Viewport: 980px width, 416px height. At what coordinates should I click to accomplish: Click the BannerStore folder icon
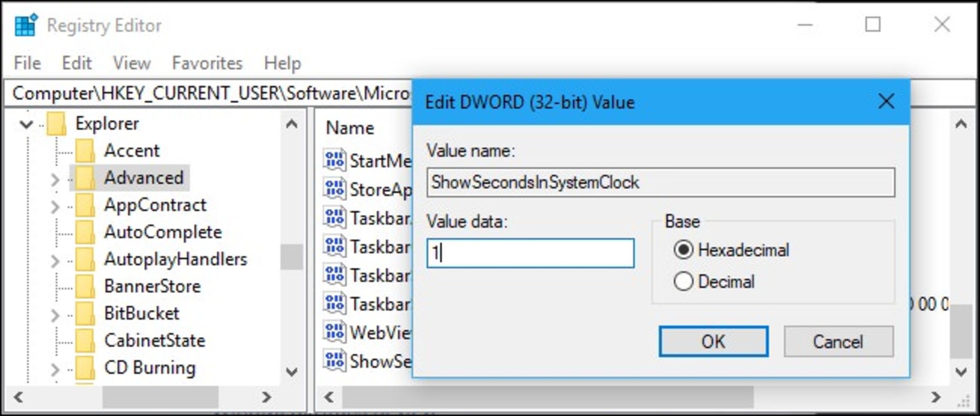click(85, 286)
